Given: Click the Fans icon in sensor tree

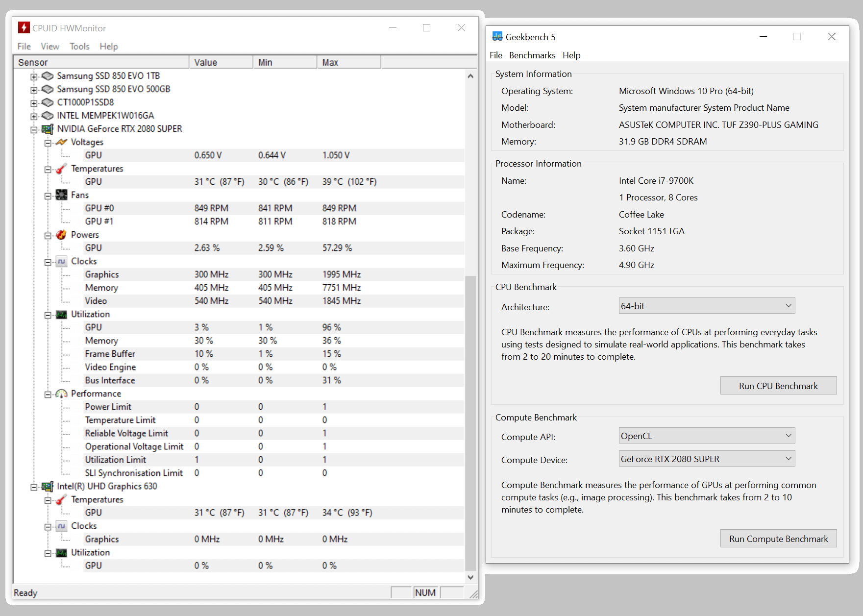Looking at the screenshot, I should (x=61, y=196).
